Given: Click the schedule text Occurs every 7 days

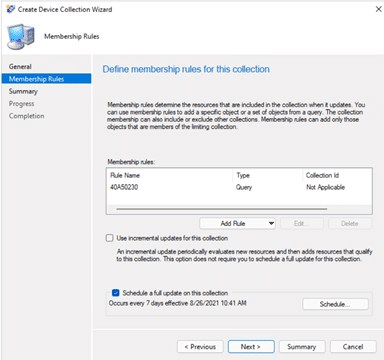Looking at the screenshot, I should pos(178,303).
